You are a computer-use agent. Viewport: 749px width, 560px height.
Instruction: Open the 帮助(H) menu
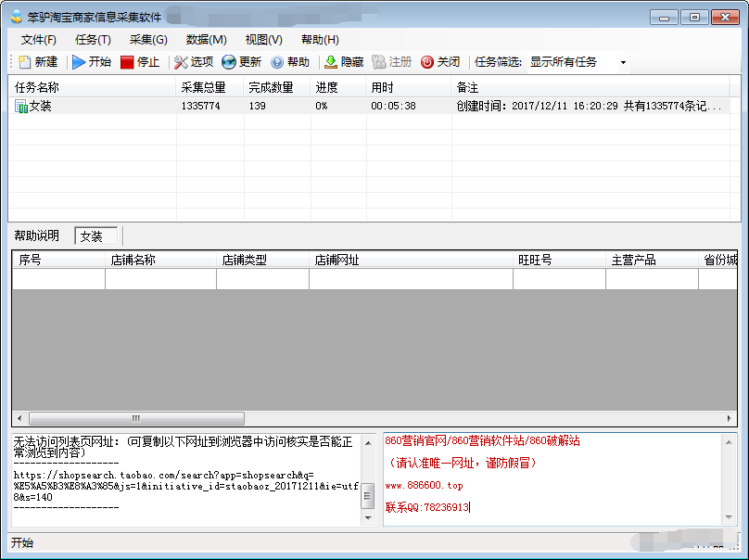click(320, 40)
